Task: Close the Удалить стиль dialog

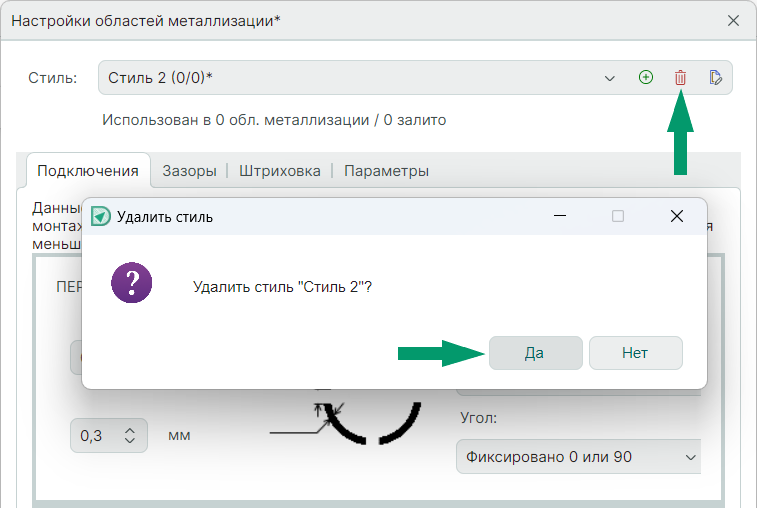Action: click(677, 216)
